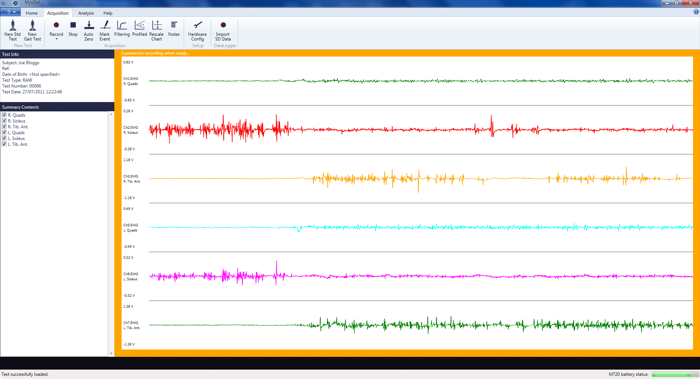The height and width of the screenshot is (379, 700).
Task: Run Auto Zero calibration
Action: tap(89, 30)
